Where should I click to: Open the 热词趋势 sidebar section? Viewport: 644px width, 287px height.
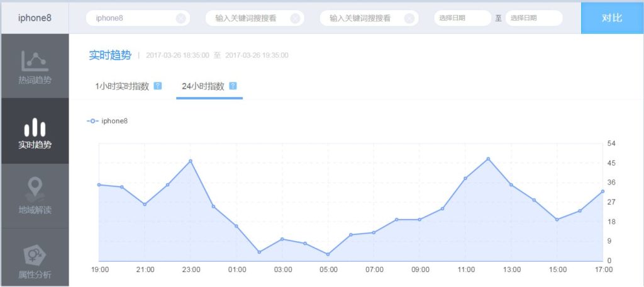[35, 66]
